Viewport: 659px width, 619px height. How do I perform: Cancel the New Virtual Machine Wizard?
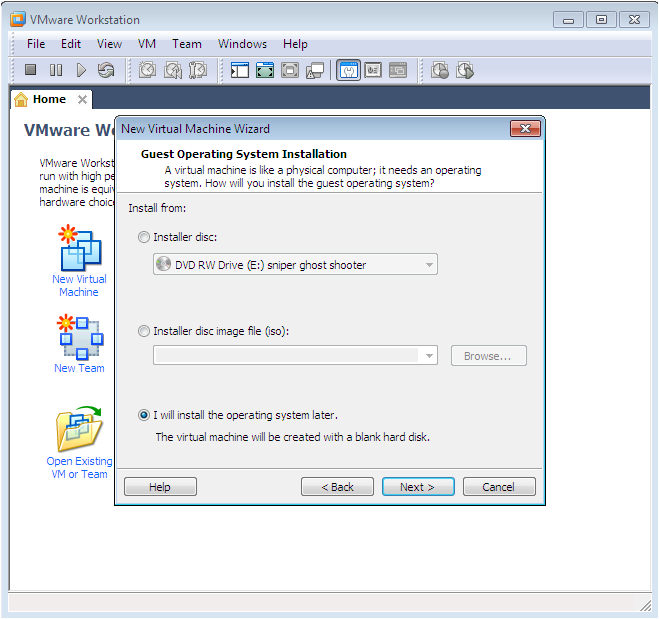(499, 487)
